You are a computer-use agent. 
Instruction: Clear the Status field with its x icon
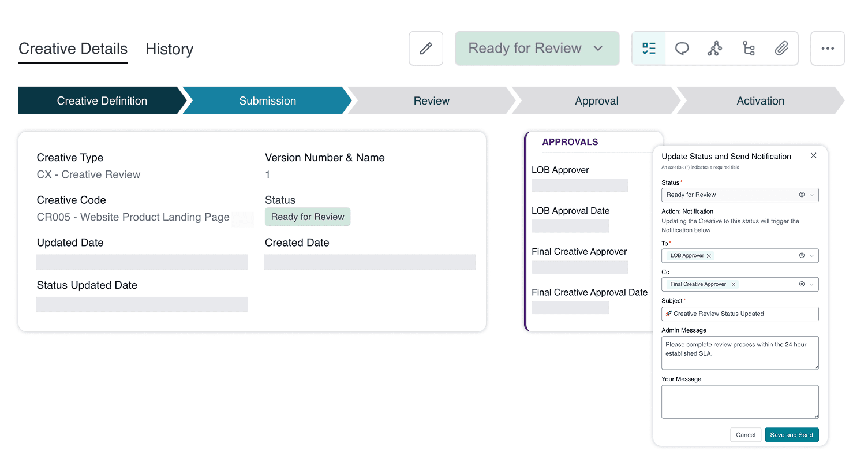point(801,195)
